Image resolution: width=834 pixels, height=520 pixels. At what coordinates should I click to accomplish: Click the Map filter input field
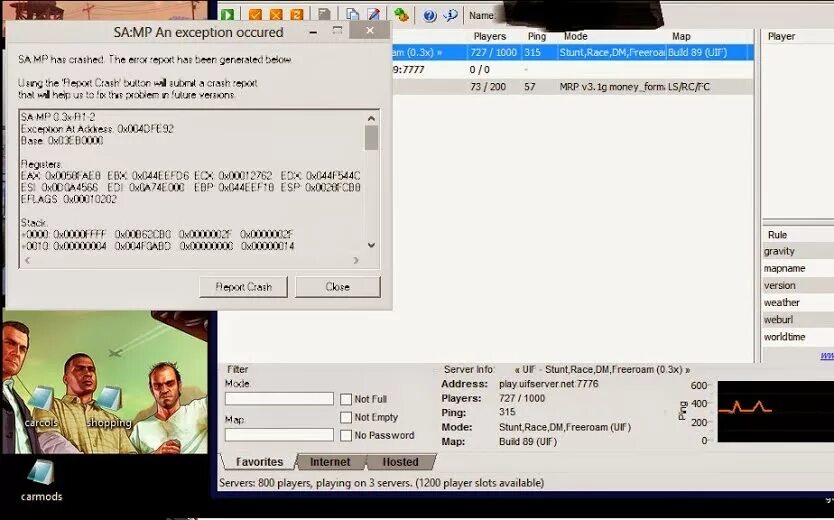click(279, 435)
